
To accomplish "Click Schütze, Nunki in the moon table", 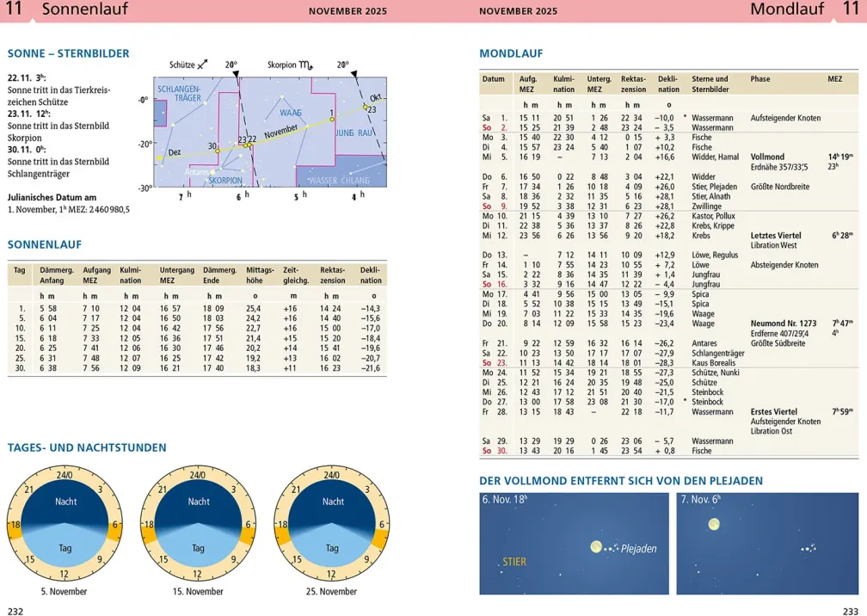I will pyautogui.click(x=714, y=373).
